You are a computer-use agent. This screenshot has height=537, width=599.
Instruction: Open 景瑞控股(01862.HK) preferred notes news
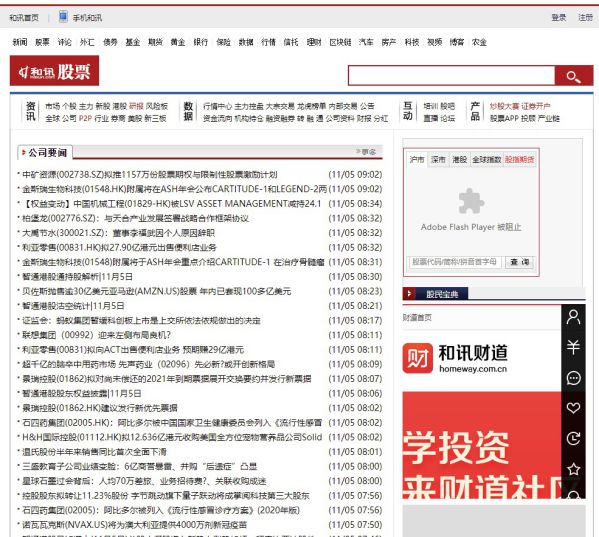tap(100, 408)
